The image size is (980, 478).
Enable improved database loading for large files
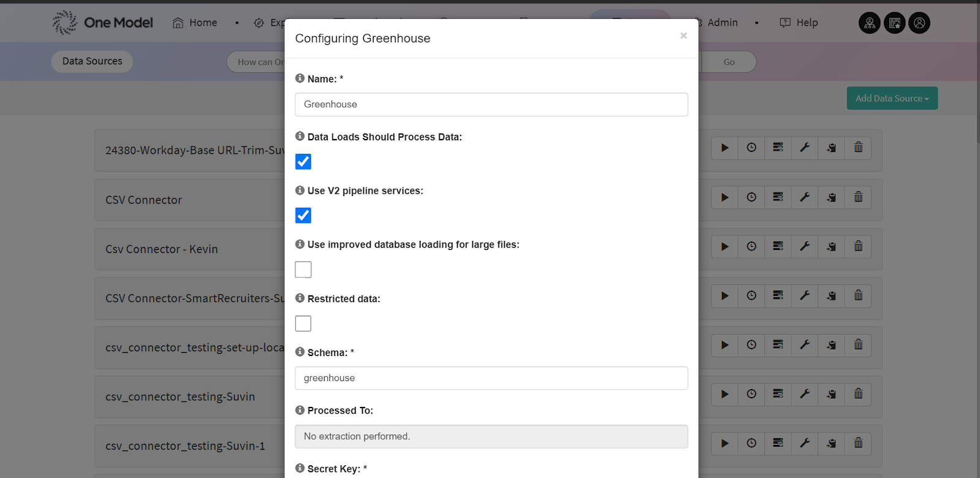point(303,270)
